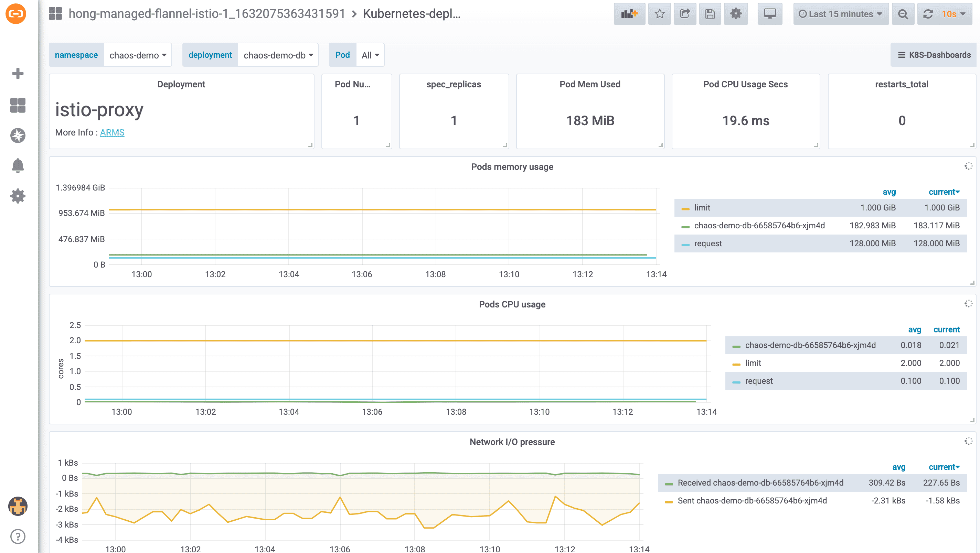Viewport: 980px width, 553px height.
Task: Follow the ARMS link
Action: [x=112, y=132]
